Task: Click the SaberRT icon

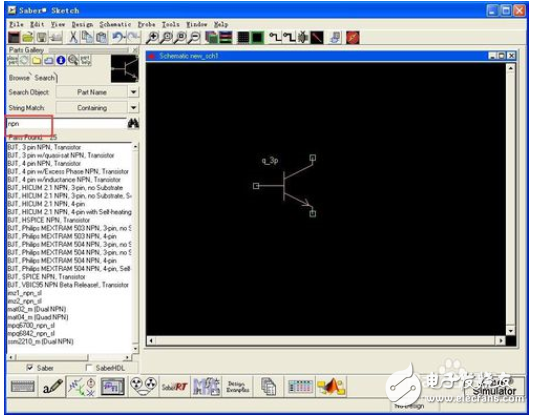Action: pyautogui.click(x=175, y=387)
